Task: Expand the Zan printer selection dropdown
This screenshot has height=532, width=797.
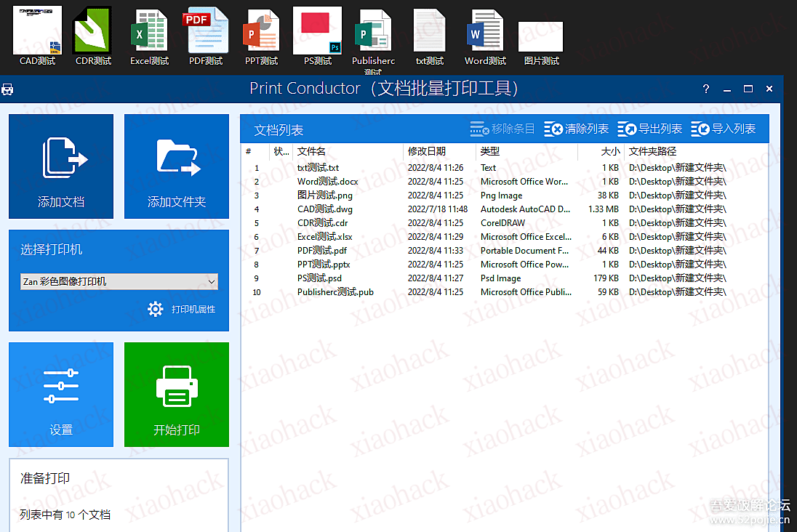Action: [x=212, y=281]
